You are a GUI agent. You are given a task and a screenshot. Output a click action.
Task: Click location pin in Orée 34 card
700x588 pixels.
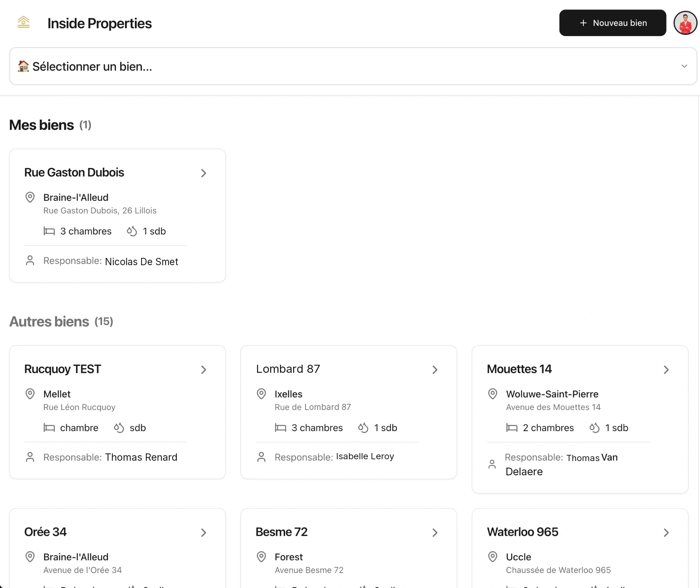pyautogui.click(x=30, y=557)
